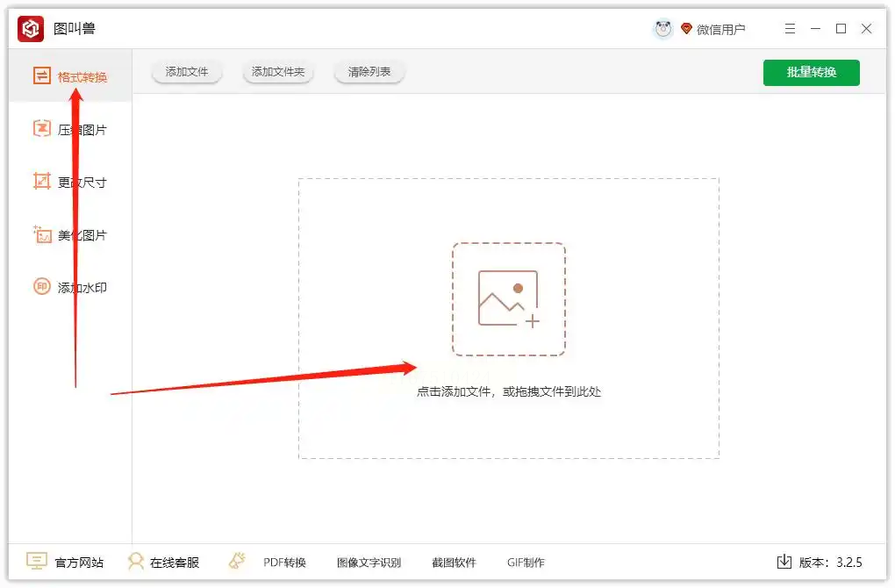This screenshot has height=588, width=895.
Task: Open the GIF制作 link
Action: 526,563
